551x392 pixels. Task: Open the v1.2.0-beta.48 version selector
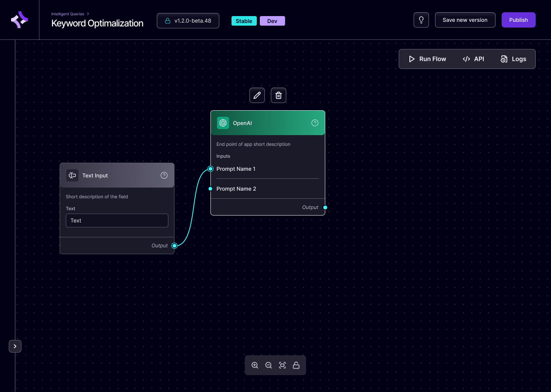[x=188, y=21]
